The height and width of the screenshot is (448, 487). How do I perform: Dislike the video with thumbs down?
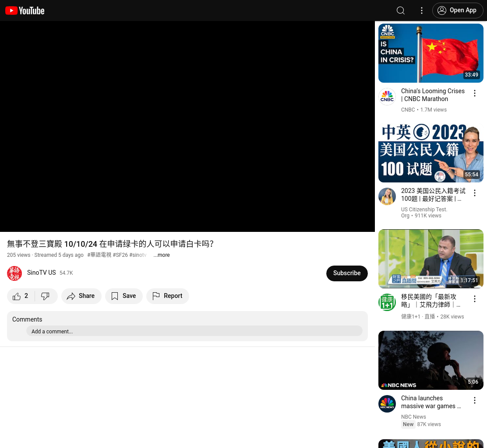click(x=46, y=296)
